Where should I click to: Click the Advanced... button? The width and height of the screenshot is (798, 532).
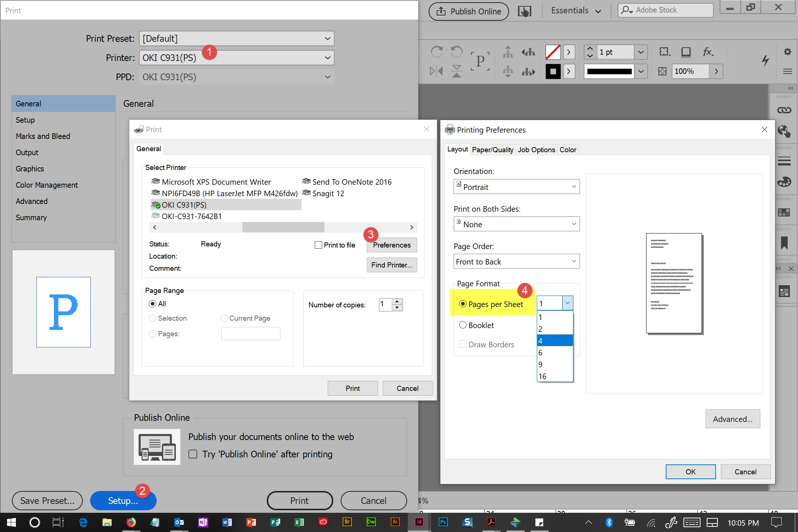732,419
